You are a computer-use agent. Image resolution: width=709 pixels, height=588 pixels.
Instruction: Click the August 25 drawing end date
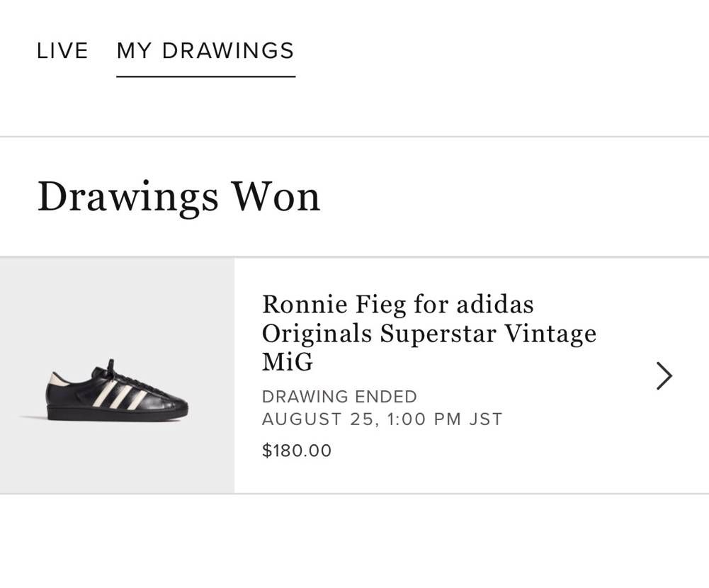[x=382, y=419]
